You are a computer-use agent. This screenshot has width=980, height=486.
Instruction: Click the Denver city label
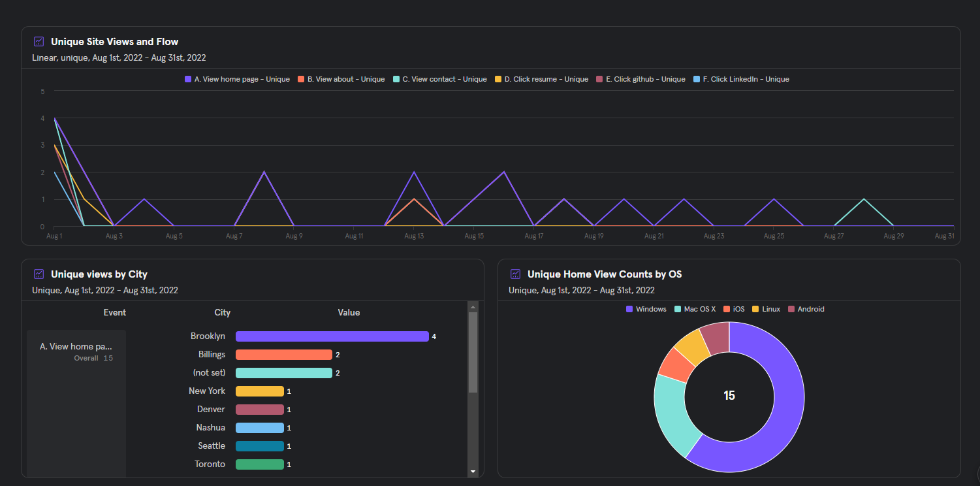pos(211,410)
